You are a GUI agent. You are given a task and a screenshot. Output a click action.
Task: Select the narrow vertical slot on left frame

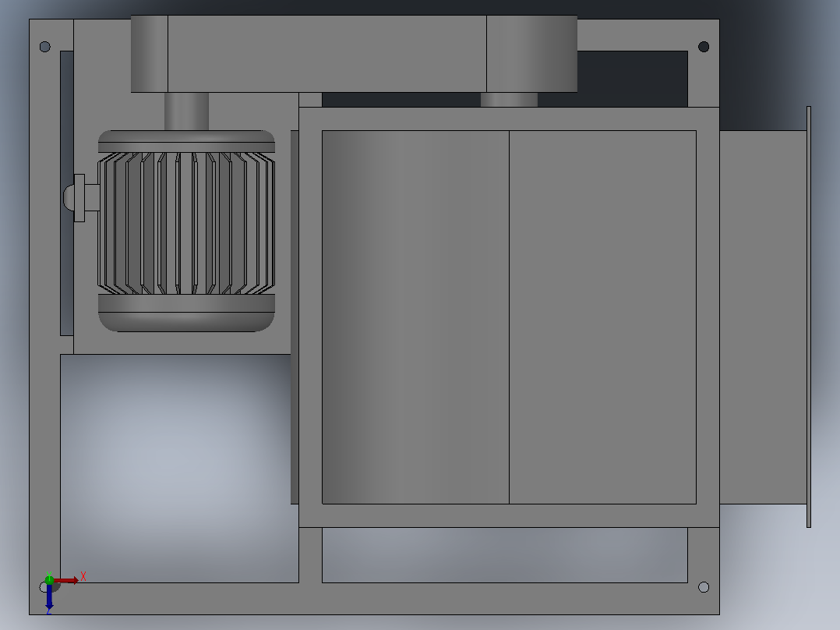[x=66, y=193]
